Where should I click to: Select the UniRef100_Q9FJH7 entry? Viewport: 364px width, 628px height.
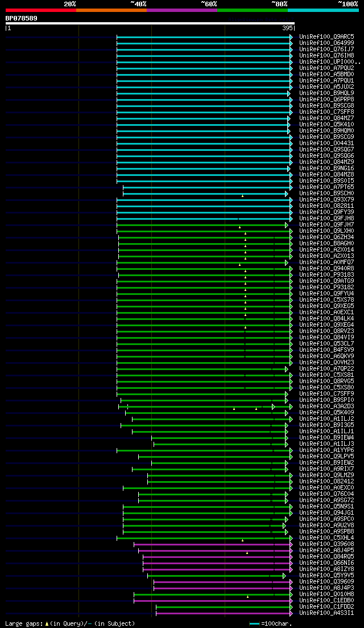click(x=326, y=225)
